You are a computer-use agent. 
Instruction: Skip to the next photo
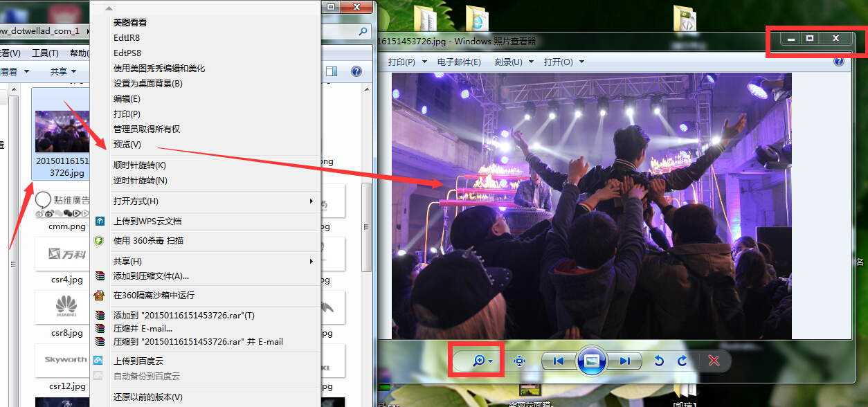point(625,361)
